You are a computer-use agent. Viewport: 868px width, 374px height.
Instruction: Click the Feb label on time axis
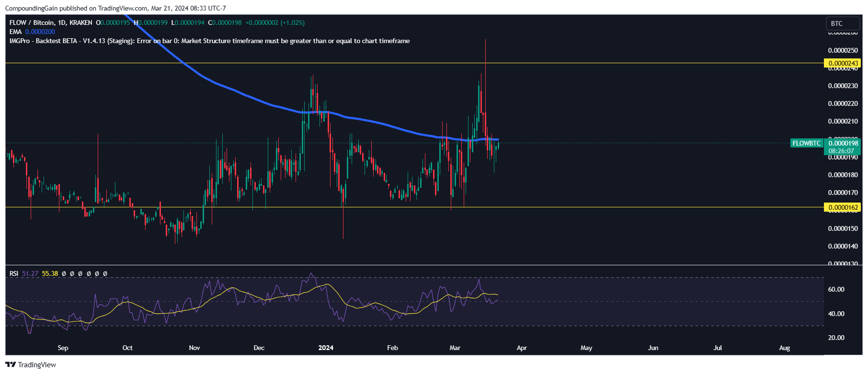(x=392, y=348)
